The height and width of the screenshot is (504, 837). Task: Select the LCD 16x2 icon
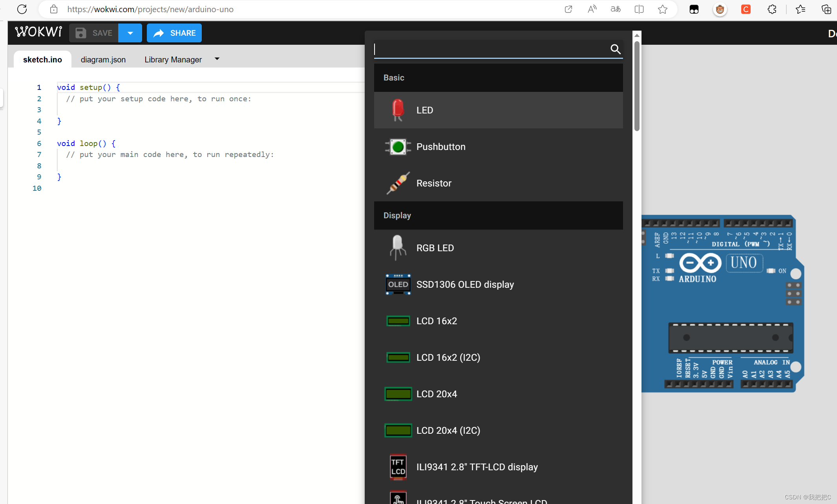398,321
